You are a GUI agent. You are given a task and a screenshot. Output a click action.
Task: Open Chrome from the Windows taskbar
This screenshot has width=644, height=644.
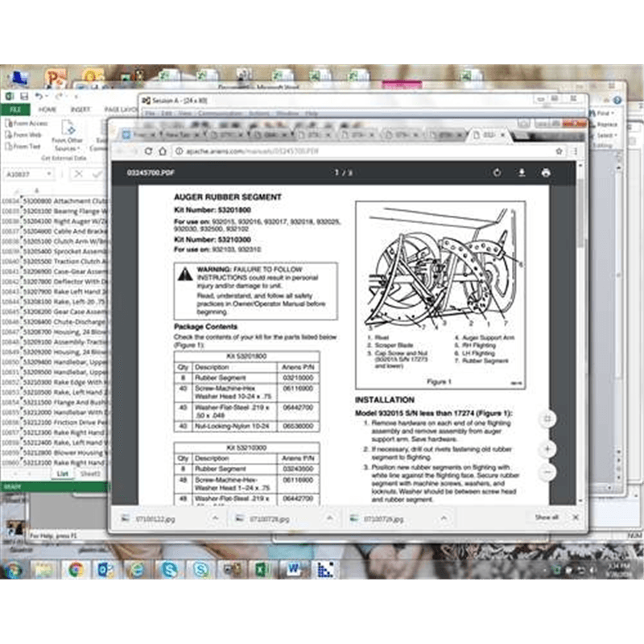tap(76, 570)
